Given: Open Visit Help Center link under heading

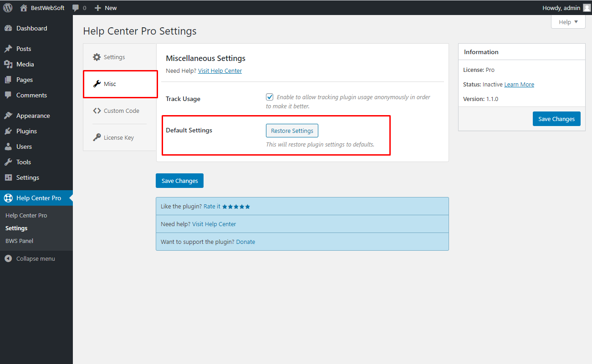Looking at the screenshot, I should pyautogui.click(x=220, y=71).
